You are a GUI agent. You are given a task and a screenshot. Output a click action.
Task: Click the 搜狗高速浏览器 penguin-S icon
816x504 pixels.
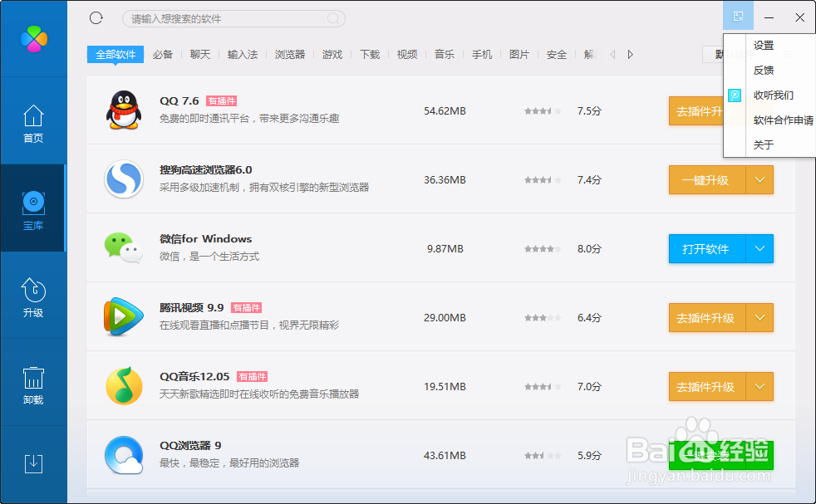click(124, 179)
